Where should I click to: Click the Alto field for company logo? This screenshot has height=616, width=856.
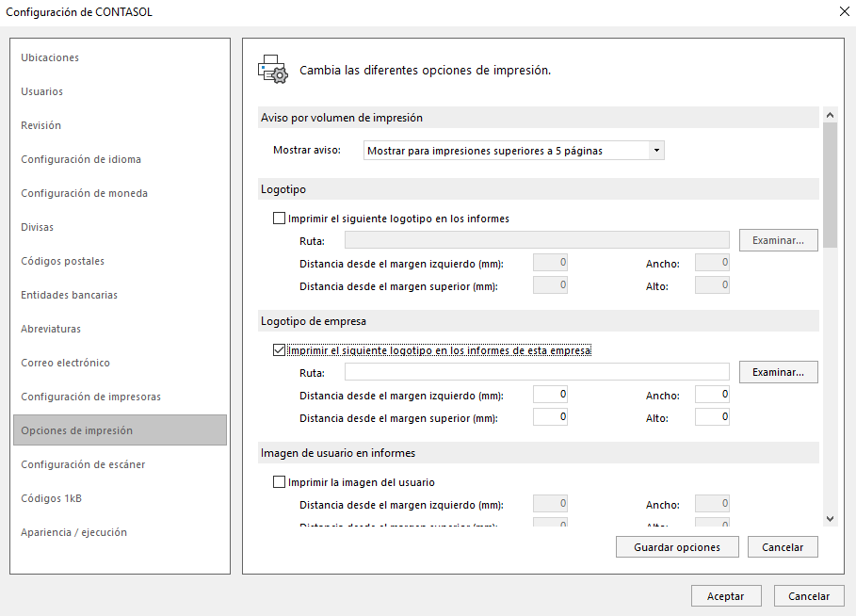tap(712, 416)
